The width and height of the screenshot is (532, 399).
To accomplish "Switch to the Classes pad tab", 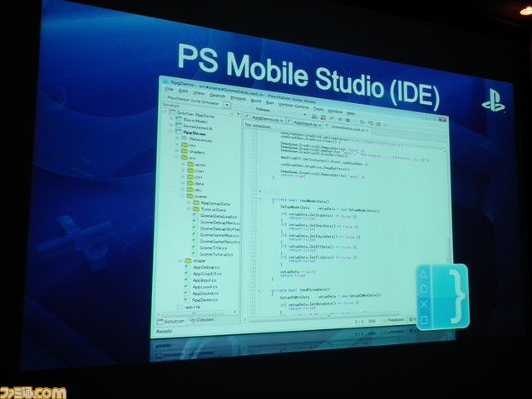I will click(202, 320).
